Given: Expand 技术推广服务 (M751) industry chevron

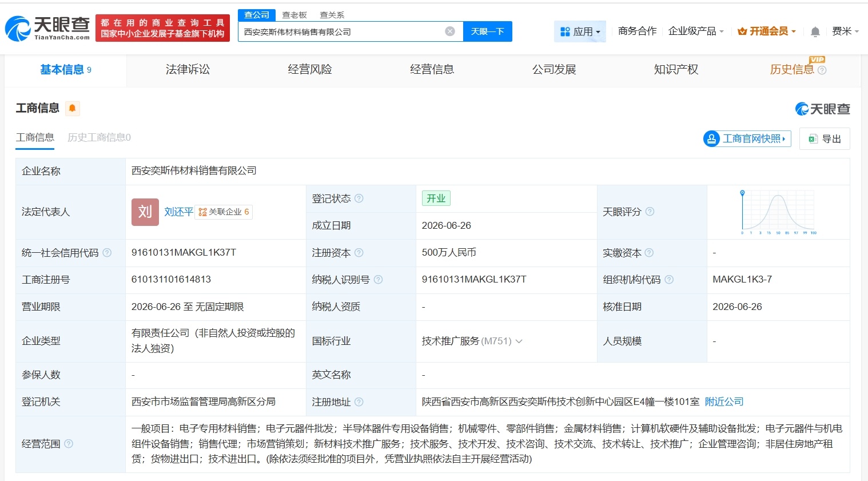Looking at the screenshot, I should [x=519, y=341].
